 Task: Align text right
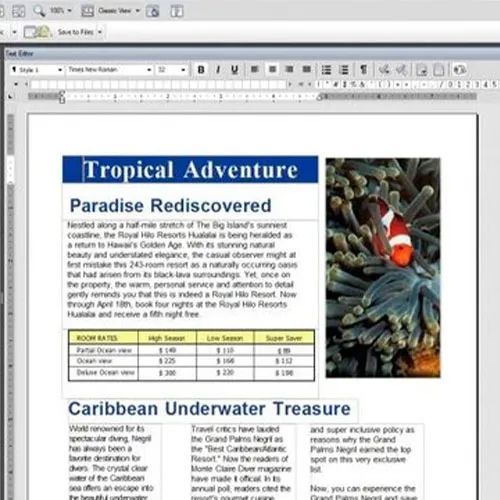[289, 69]
